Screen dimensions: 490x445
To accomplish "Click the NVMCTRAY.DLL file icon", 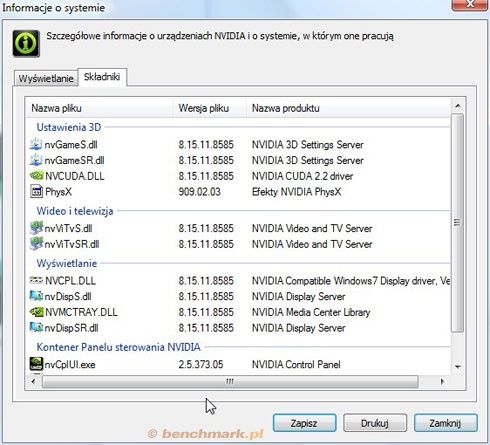I will tap(36, 312).
